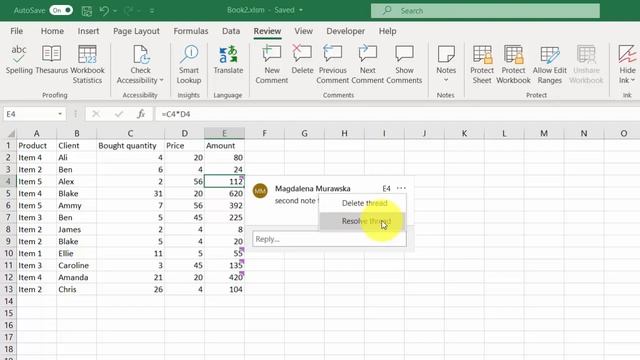Click Protect Workbook
Image resolution: width=640 pixels, height=360 pixels.
(513, 64)
